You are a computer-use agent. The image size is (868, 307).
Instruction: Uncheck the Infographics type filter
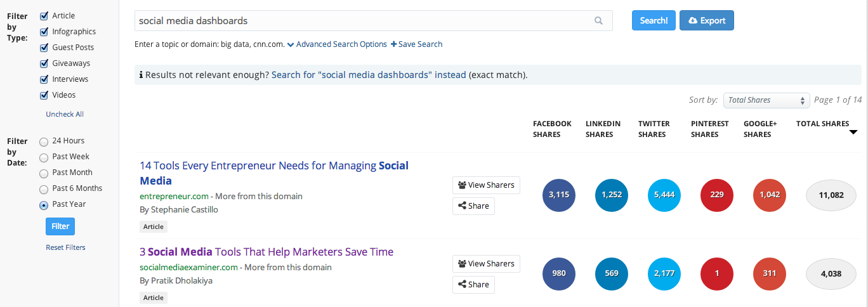pos(44,32)
